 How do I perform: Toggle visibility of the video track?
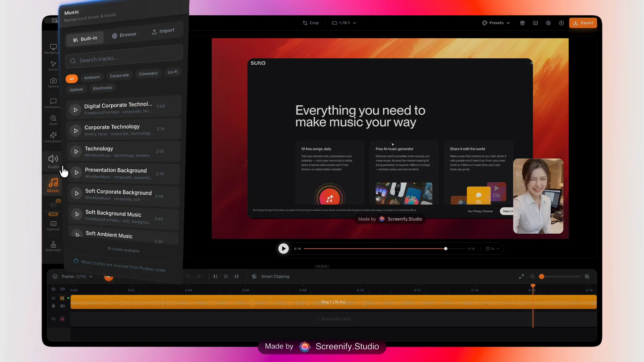tap(53, 298)
